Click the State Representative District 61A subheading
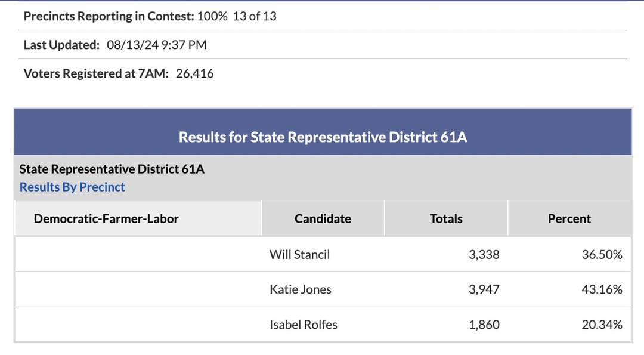Screen dimensions: 644x355 (x=112, y=169)
